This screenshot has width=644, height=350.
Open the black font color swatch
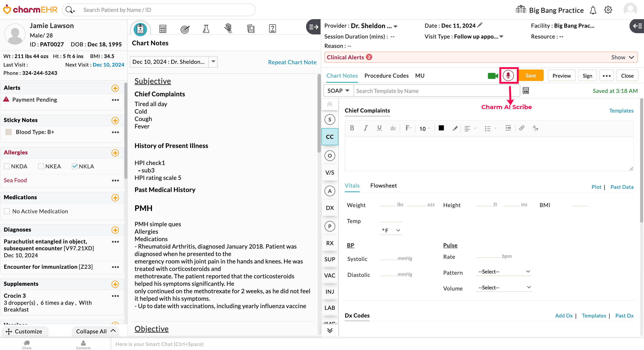441,128
